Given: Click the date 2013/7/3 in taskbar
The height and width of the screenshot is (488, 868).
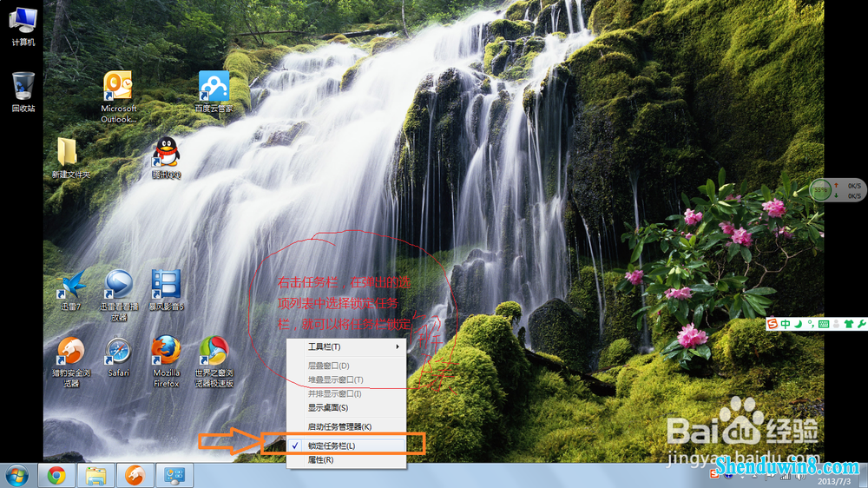Looking at the screenshot, I should tap(833, 481).
